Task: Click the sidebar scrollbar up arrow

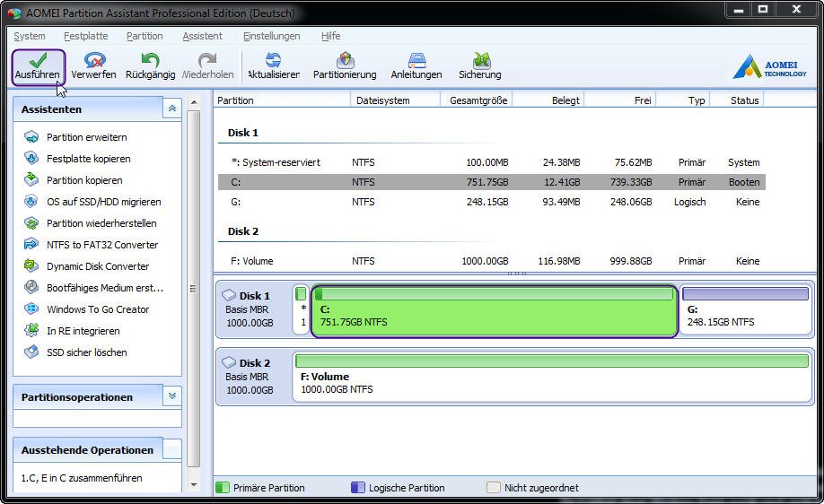Action: (x=194, y=102)
